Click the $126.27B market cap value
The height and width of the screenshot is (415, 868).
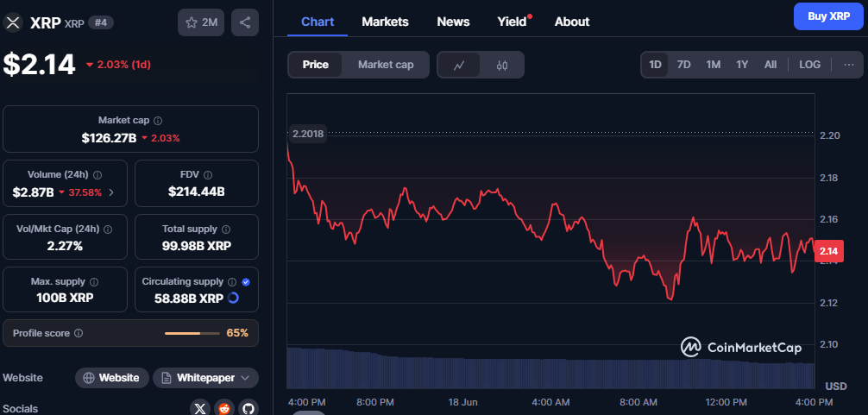109,138
